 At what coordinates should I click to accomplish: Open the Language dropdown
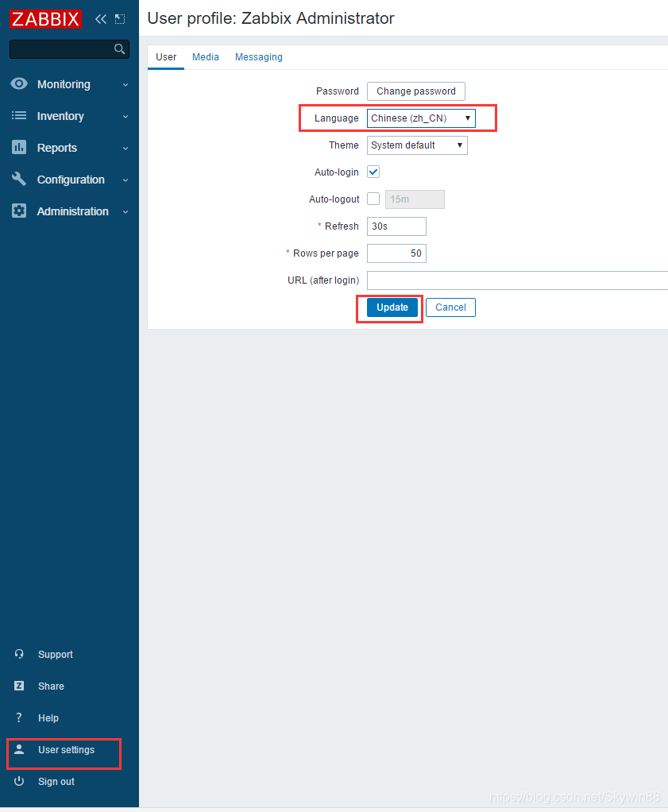(421, 118)
